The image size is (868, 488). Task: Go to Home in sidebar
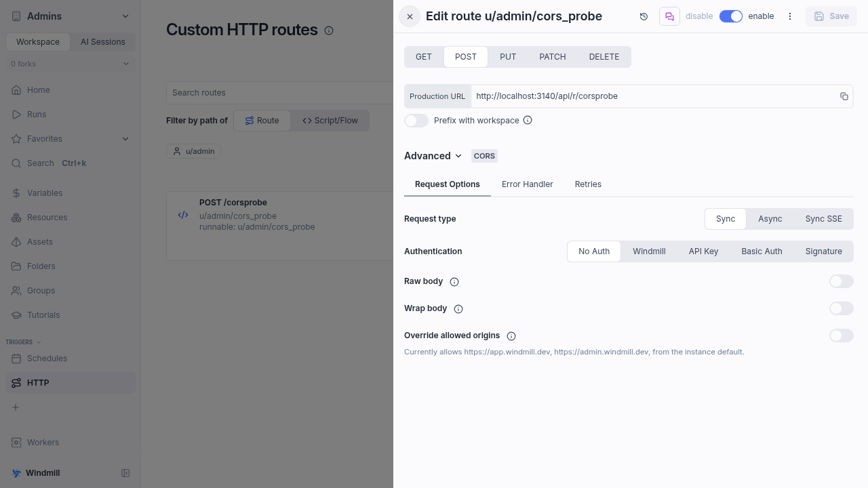point(71,90)
